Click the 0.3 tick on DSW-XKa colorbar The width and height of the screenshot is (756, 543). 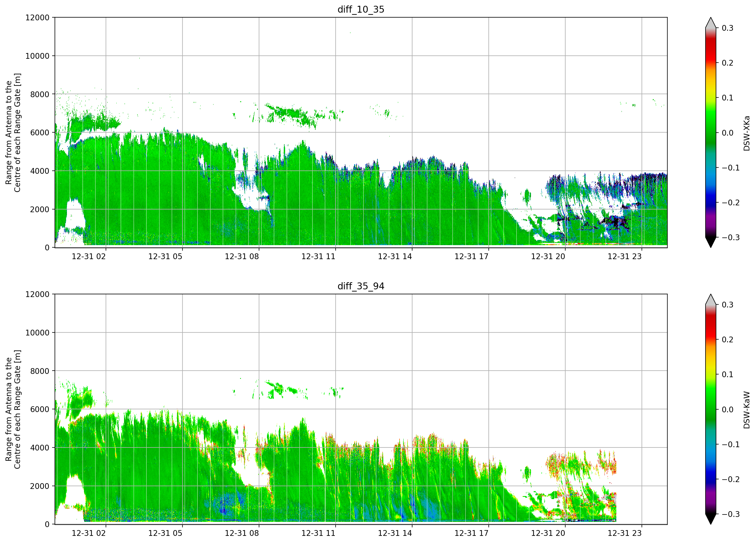(728, 28)
